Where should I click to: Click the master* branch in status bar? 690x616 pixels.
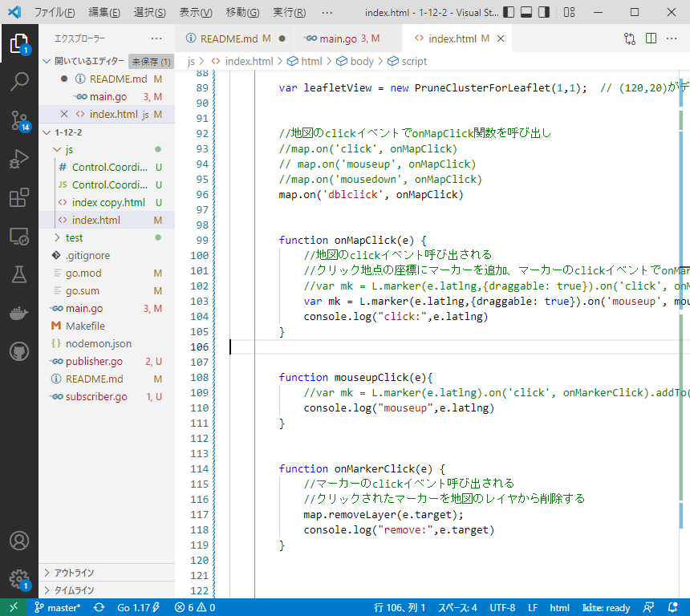[56, 607]
